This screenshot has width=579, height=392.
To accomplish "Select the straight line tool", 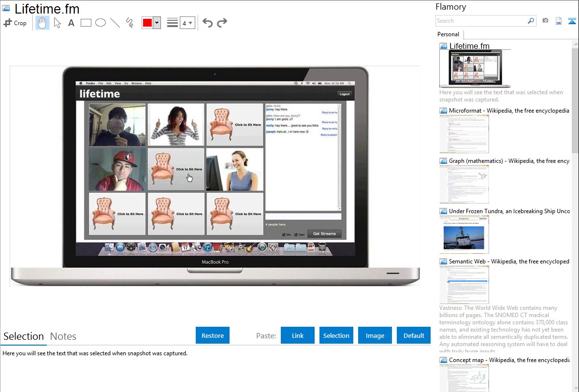I will coord(115,23).
